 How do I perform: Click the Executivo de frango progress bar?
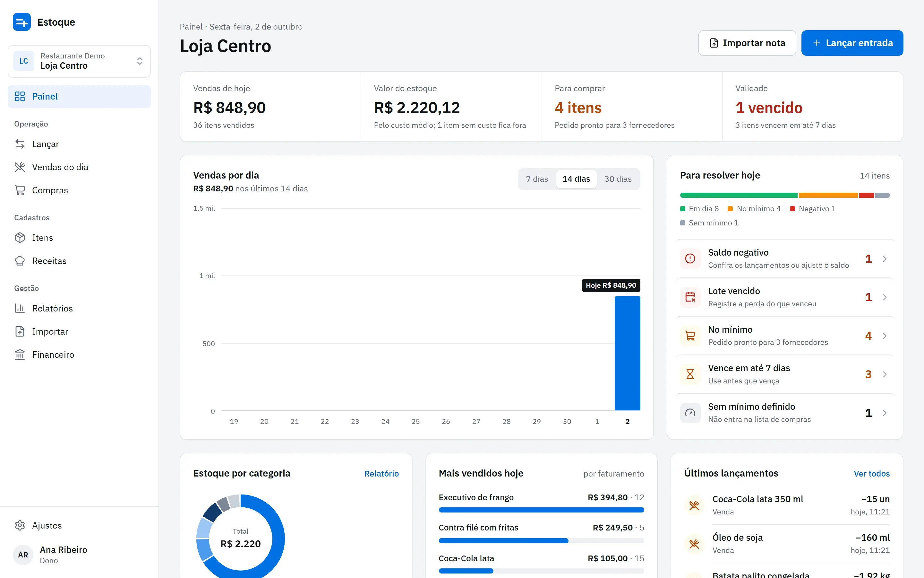541,510
